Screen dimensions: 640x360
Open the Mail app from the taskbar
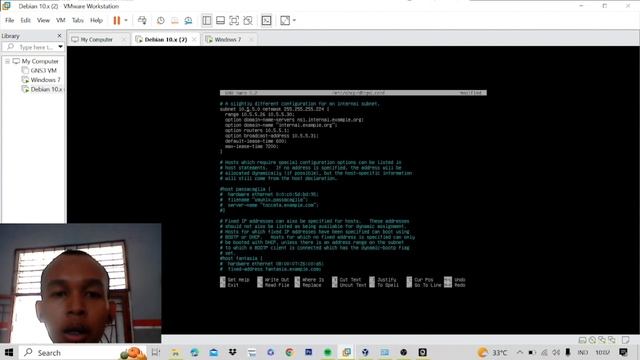pyautogui.click(x=213, y=352)
